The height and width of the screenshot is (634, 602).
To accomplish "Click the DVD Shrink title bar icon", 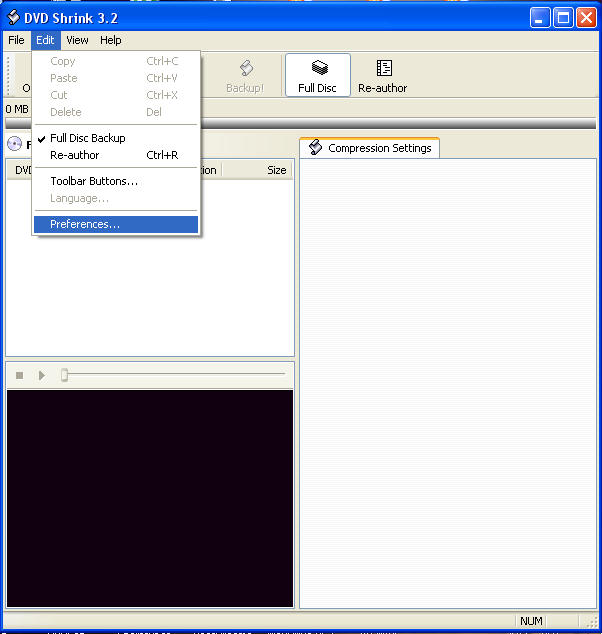I will (x=13, y=17).
